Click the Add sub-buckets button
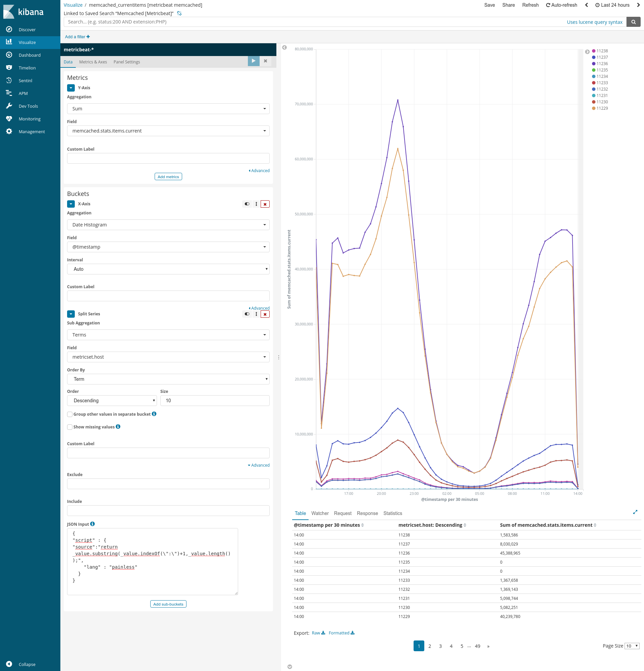This screenshot has height=671, width=644. pos(168,604)
